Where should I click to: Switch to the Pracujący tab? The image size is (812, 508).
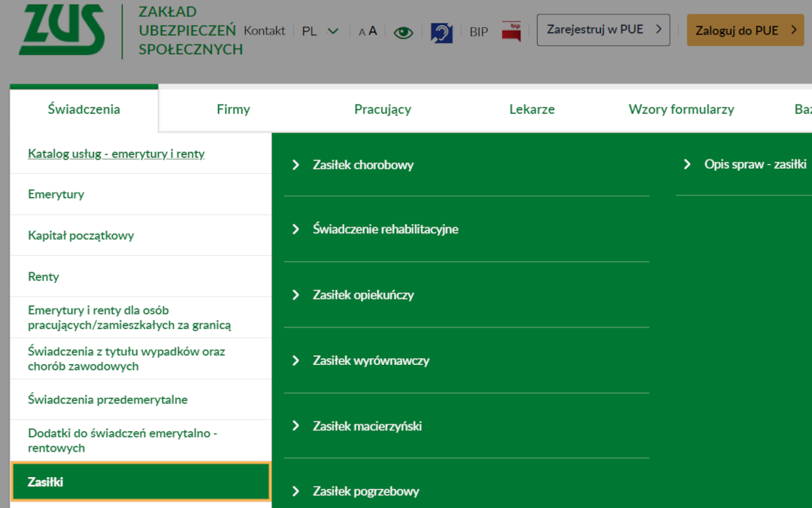383,109
